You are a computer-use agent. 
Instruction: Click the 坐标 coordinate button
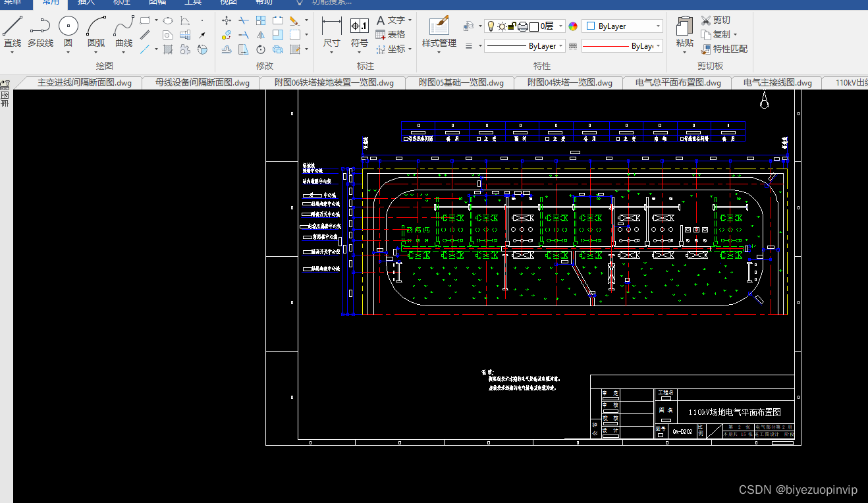(x=391, y=49)
